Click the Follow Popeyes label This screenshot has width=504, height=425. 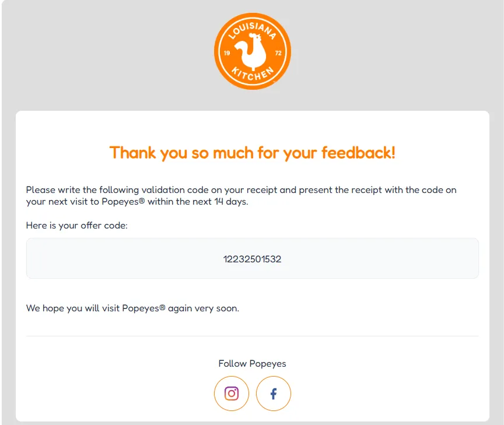pyautogui.click(x=252, y=363)
